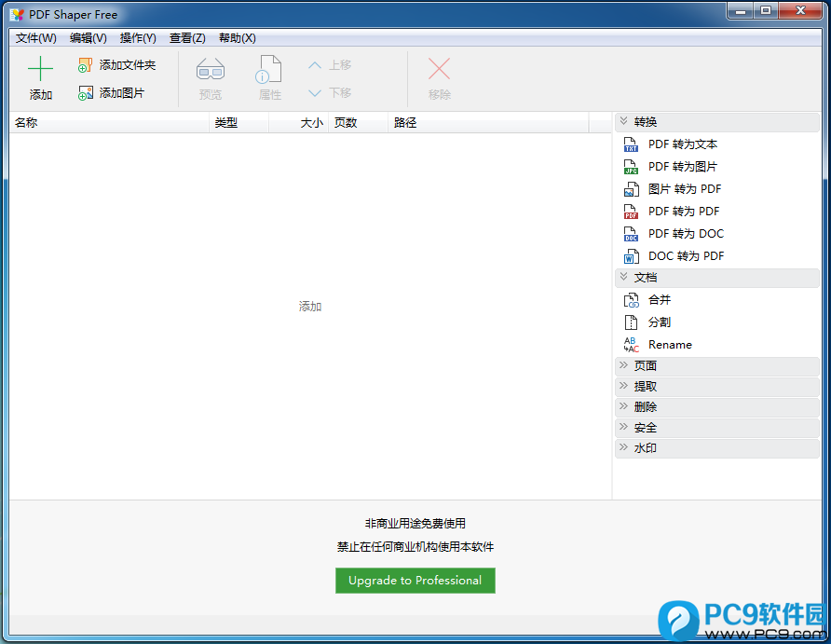Click the Move up arrow (上移)

(x=315, y=65)
